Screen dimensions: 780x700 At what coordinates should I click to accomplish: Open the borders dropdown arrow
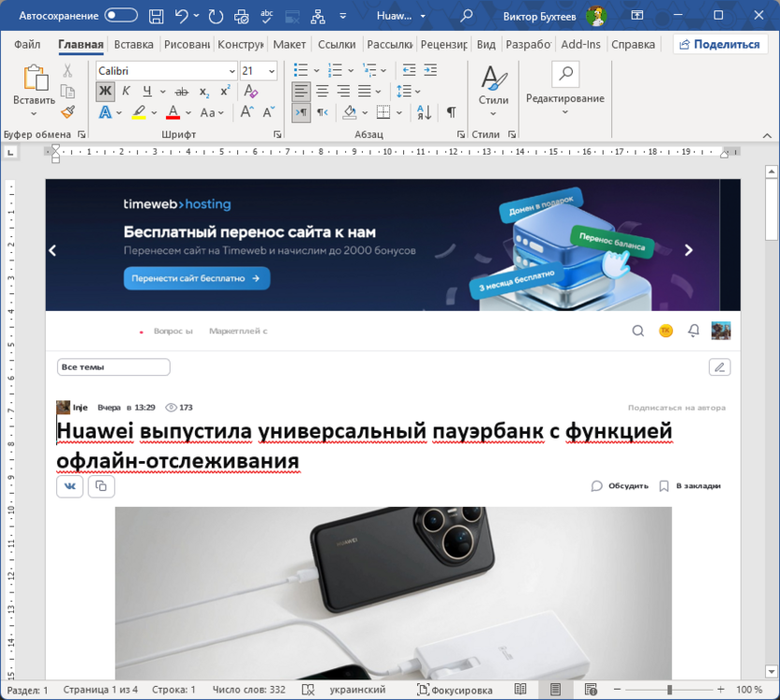click(399, 112)
